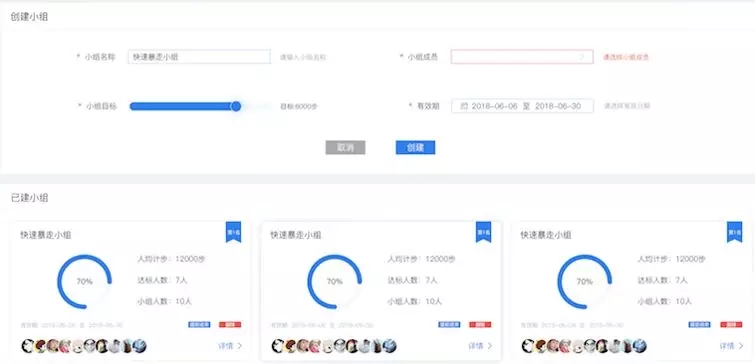Image resolution: width=755 pixels, height=364 pixels.
Task: Open the 有效期 date range picker
Action: [522, 106]
